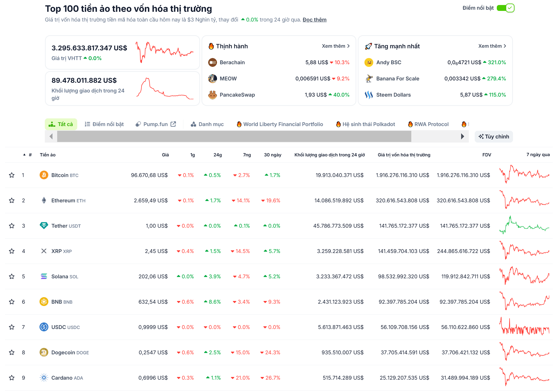554x392 pixels.
Task: Expand trending list via Xem thêm
Action: (336, 46)
